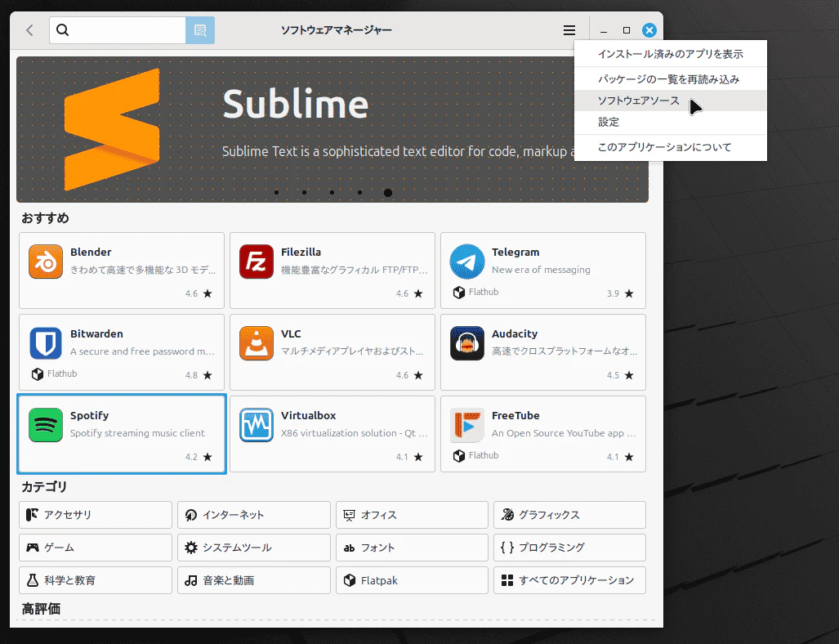Click Telegram's 'New era of messaging' text
839x644 pixels.
[x=541, y=270]
